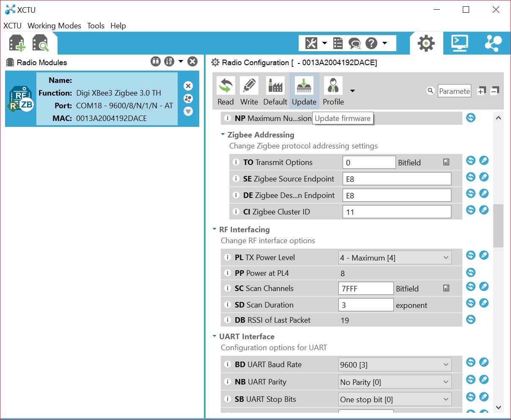The image size is (511, 420).
Task: Click the Parameter search field
Action: click(x=454, y=91)
